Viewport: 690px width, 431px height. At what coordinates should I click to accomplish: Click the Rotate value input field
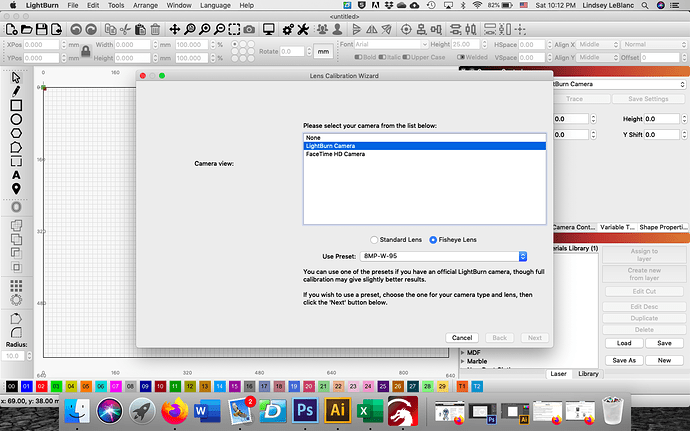click(292, 52)
